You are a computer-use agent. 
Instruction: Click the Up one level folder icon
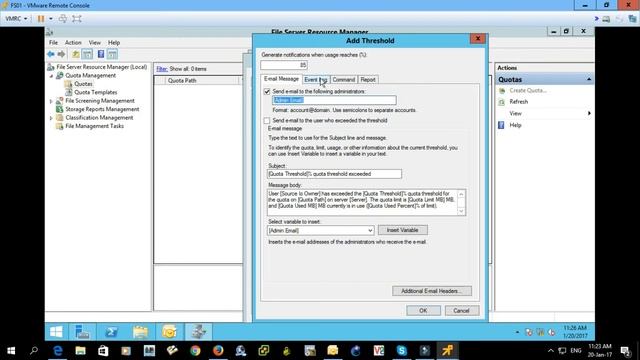pyautogui.click(x=76, y=54)
